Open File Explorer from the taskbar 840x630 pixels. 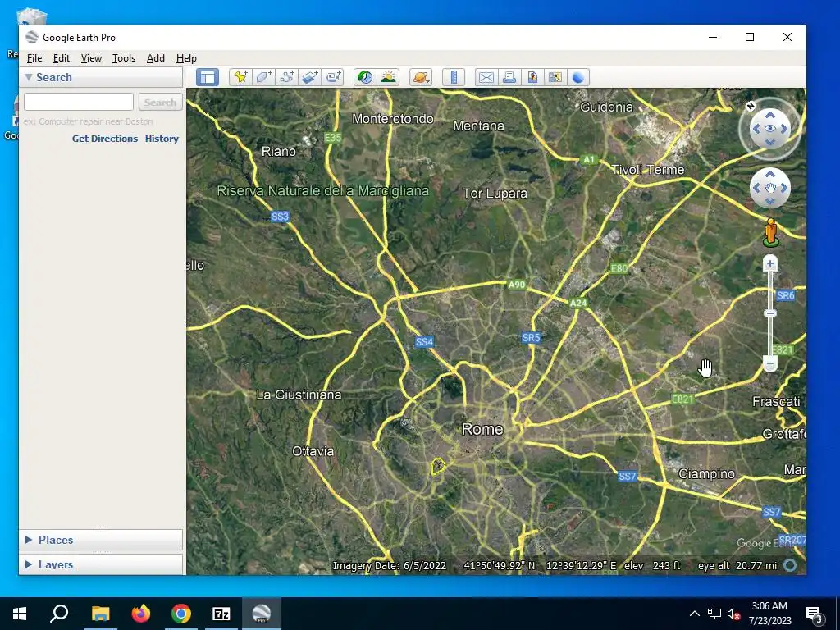tap(100, 614)
